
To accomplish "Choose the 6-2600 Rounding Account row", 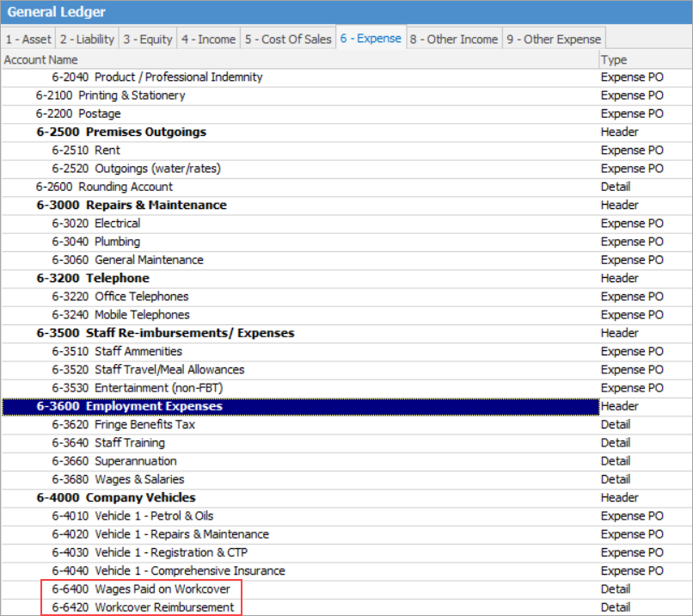I will pyautogui.click(x=104, y=187).
